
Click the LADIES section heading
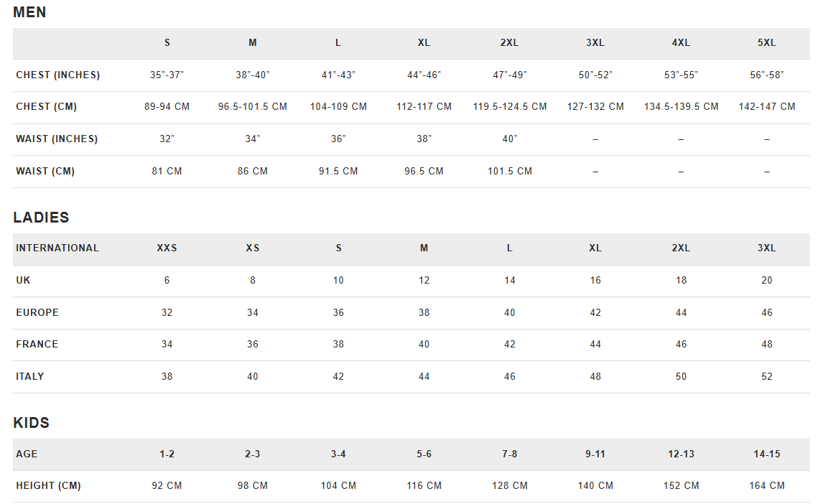click(x=41, y=217)
